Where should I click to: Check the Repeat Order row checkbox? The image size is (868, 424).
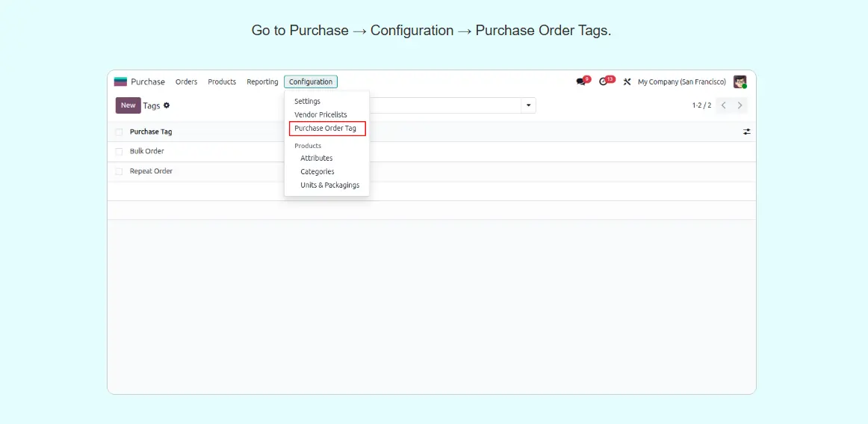point(119,171)
